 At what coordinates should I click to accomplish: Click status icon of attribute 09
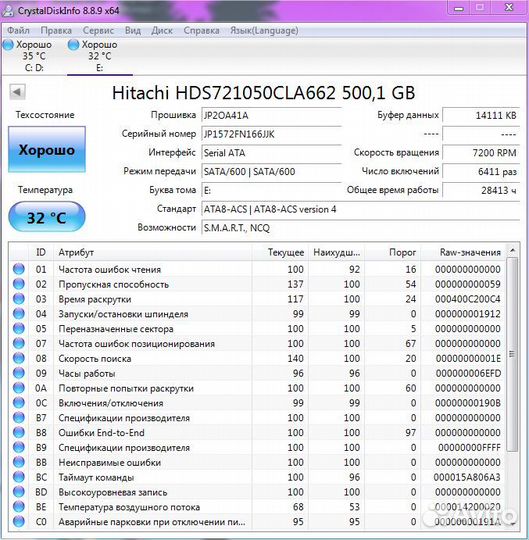pyautogui.click(x=19, y=373)
